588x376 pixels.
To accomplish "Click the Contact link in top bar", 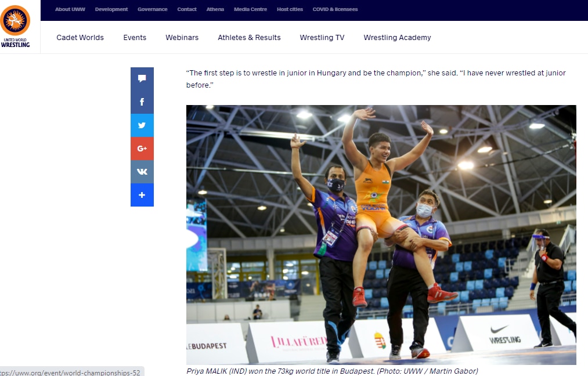I will pos(187,9).
